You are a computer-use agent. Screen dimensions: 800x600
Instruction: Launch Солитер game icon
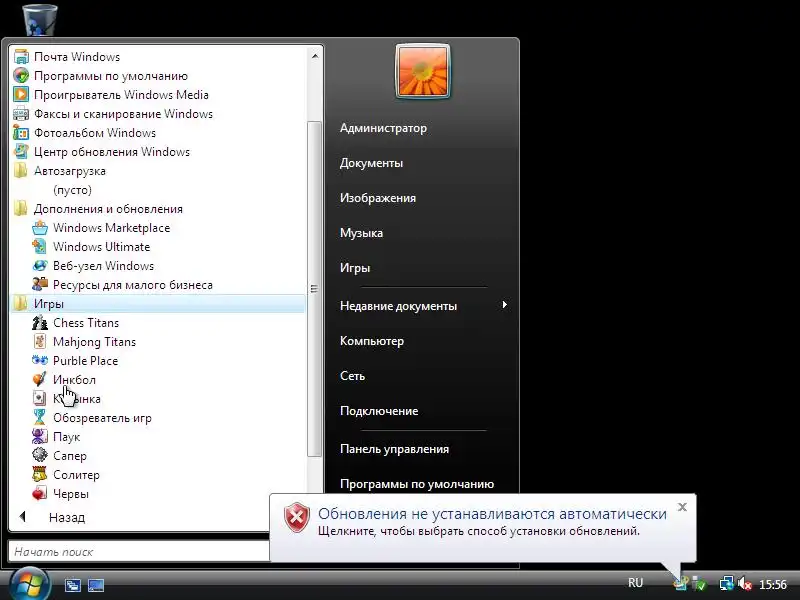coord(40,474)
